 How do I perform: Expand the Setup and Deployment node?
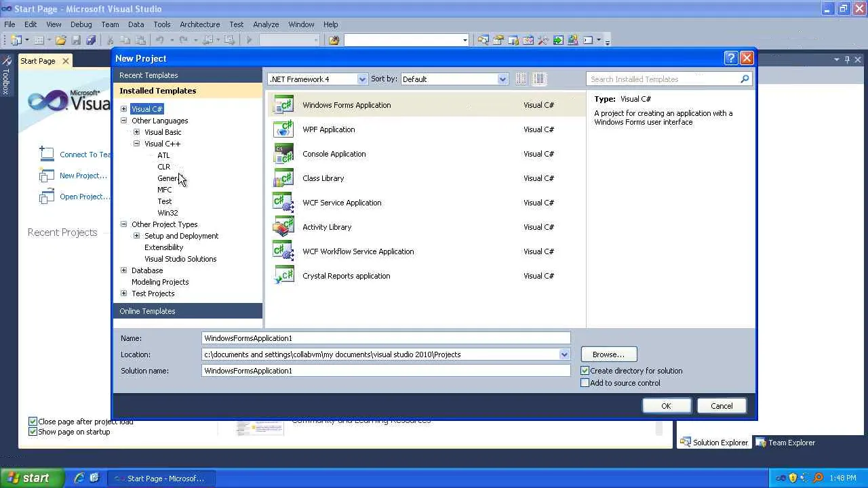tap(136, 236)
